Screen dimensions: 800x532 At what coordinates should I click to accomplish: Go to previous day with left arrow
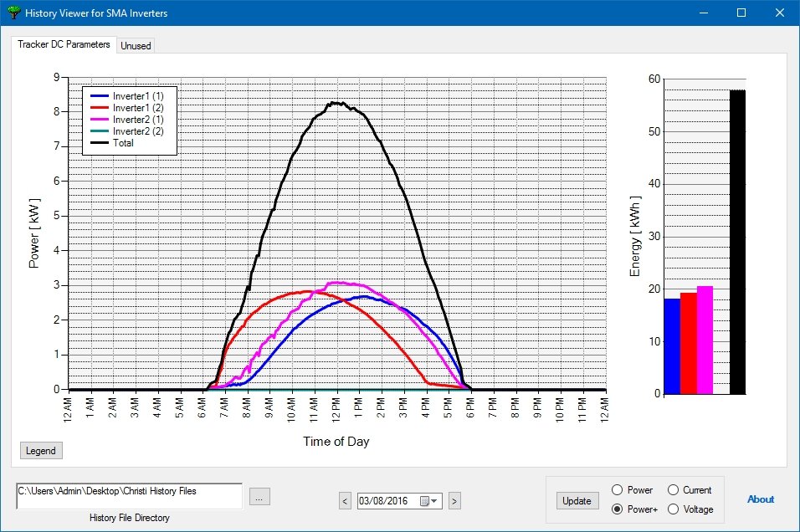345,501
